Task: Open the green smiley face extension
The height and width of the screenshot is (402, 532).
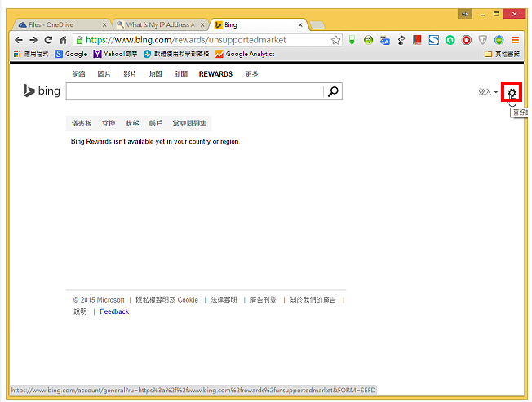Action: [x=368, y=40]
